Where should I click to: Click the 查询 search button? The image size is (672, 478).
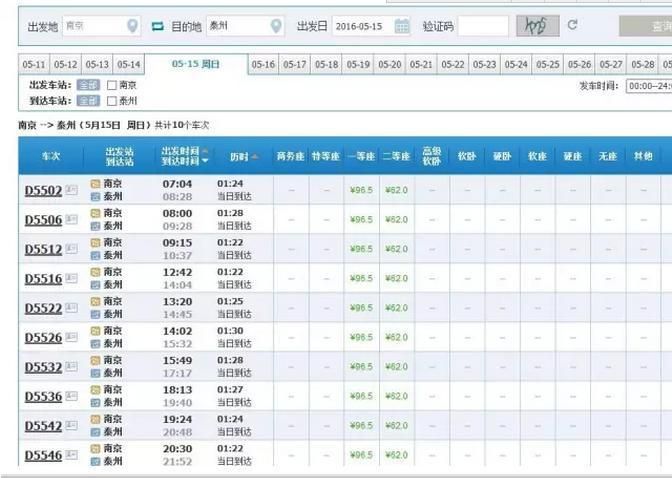646,25
